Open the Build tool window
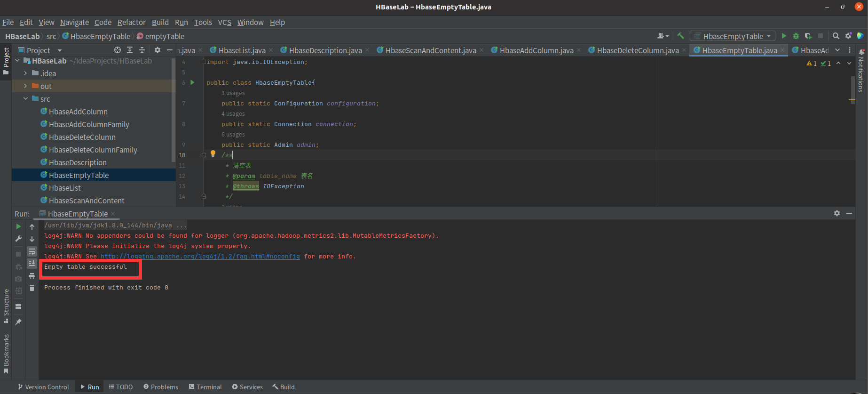Viewport: 868px width, 394px height. (284, 387)
